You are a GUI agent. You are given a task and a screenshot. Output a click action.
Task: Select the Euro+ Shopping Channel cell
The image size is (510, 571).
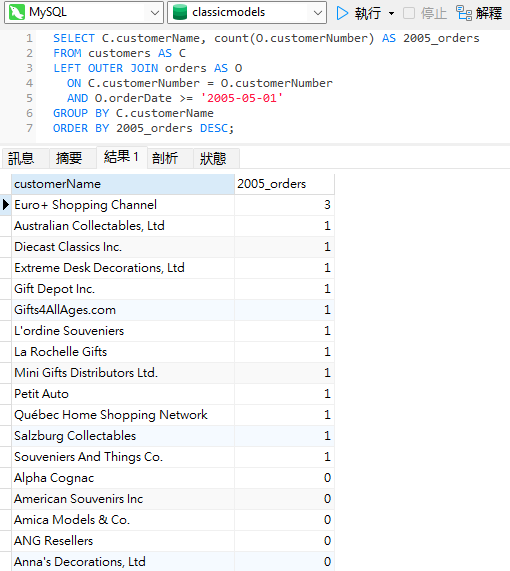click(123, 205)
